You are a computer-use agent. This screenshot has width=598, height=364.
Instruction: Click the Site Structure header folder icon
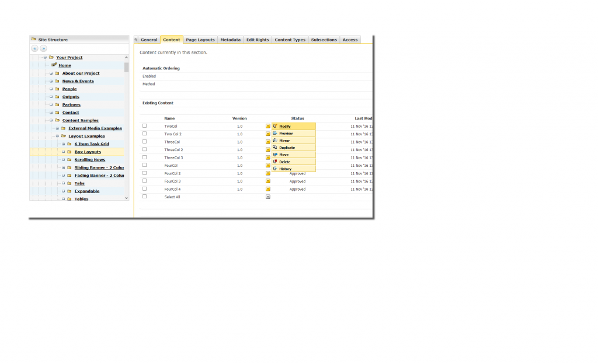(x=34, y=39)
